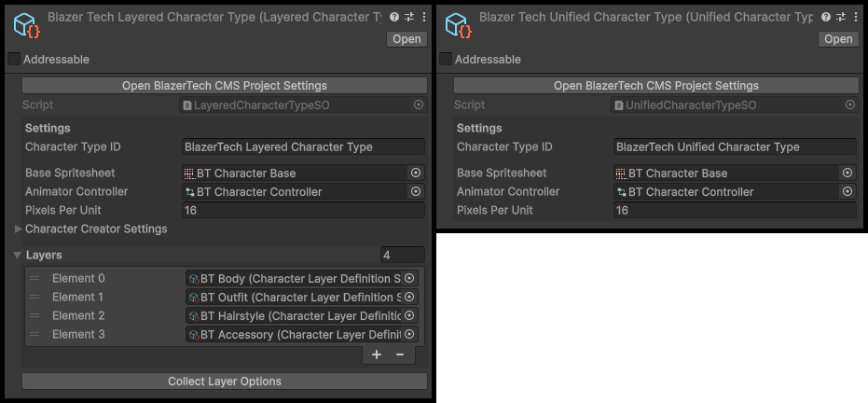Edit the Layers count field
This screenshot has width=868, height=403.
click(x=403, y=256)
